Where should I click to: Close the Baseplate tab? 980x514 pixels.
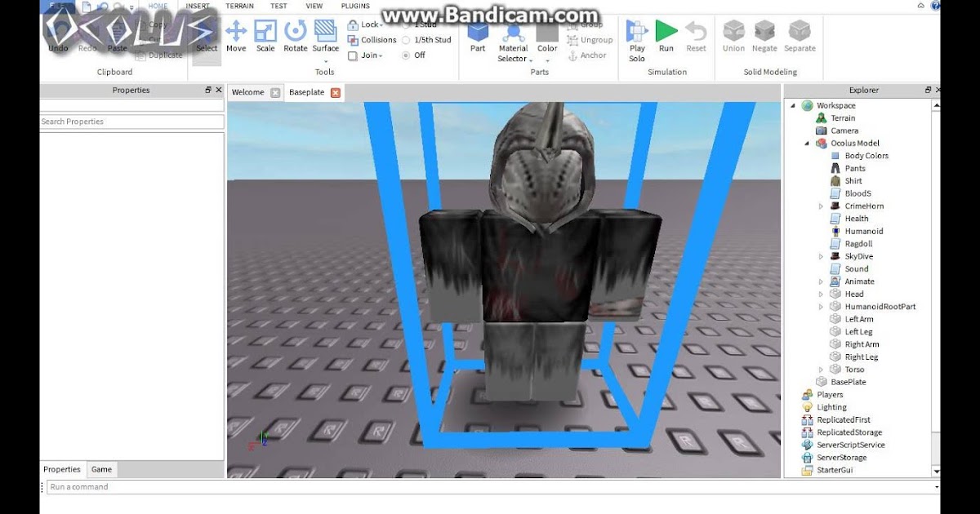(x=335, y=93)
